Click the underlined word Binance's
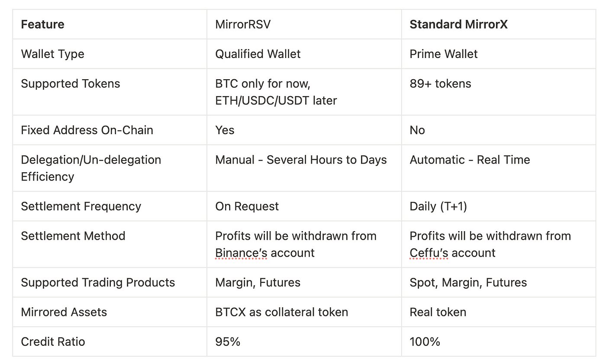 (x=240, y=253)
